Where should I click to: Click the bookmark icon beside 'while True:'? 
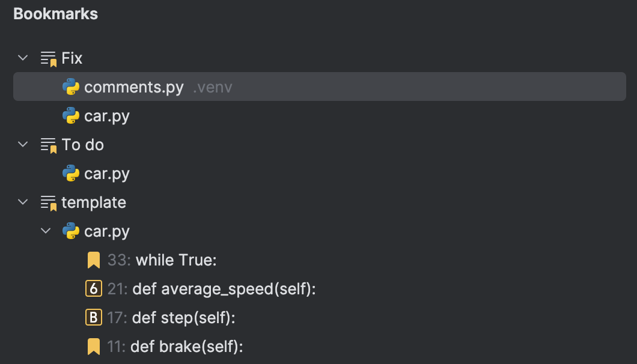tap(93, 259)
